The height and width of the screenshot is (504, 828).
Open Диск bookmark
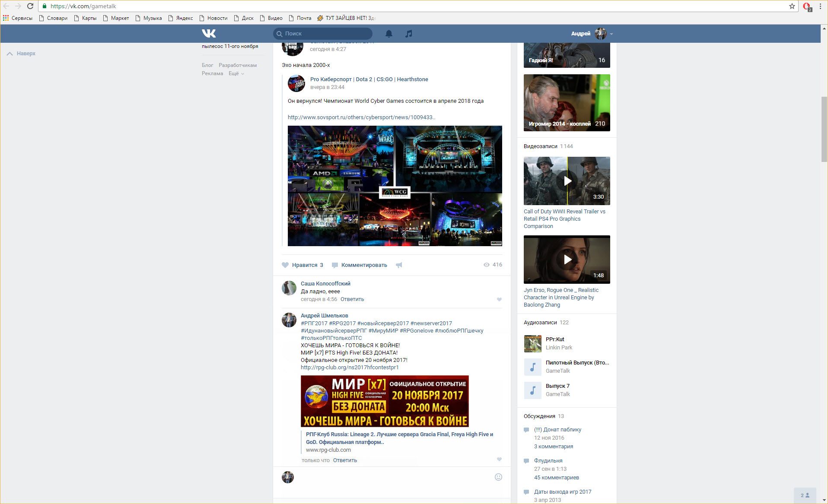(244, 18)
